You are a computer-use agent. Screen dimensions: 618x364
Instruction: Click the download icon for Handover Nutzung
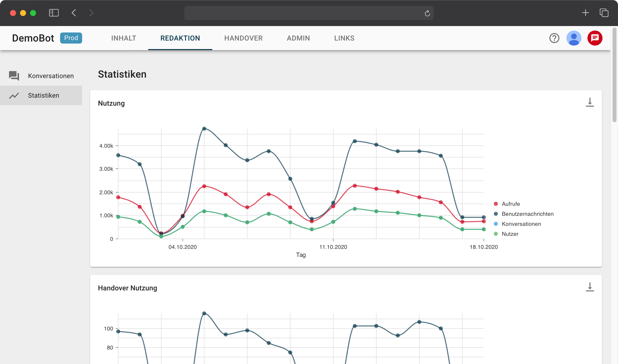[590, 287]
